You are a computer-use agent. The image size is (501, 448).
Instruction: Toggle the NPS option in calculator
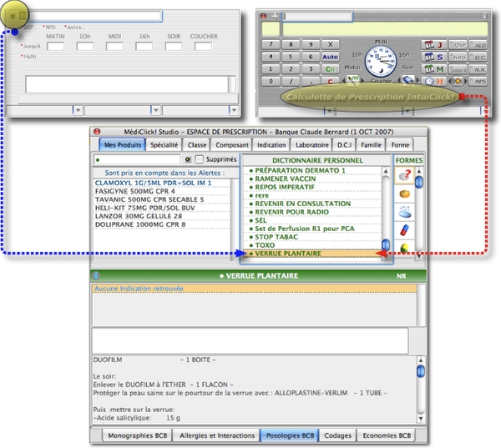pyautogui.click(x=478, y=81)
